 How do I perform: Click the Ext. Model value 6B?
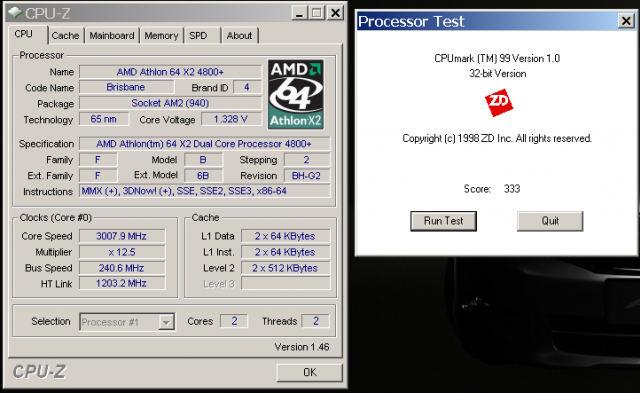[203, 175]
